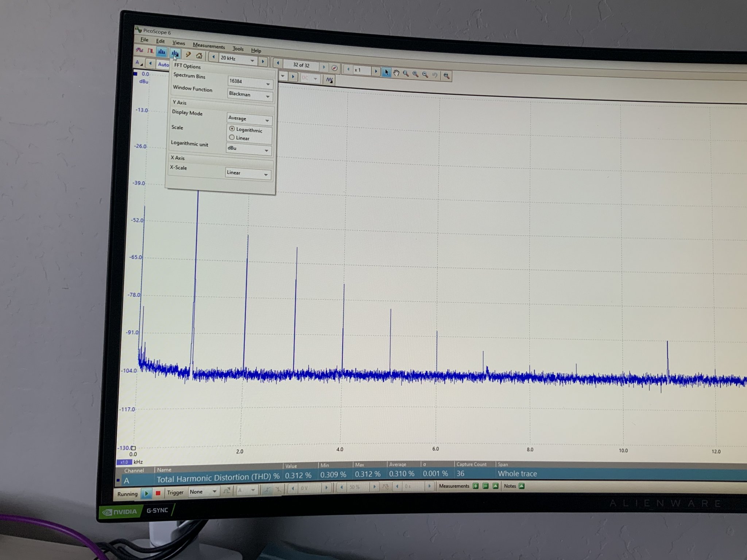Open the Edit menu
This screenshot has height=560, width=747.
pyautogui.click(x=160, y=41)
